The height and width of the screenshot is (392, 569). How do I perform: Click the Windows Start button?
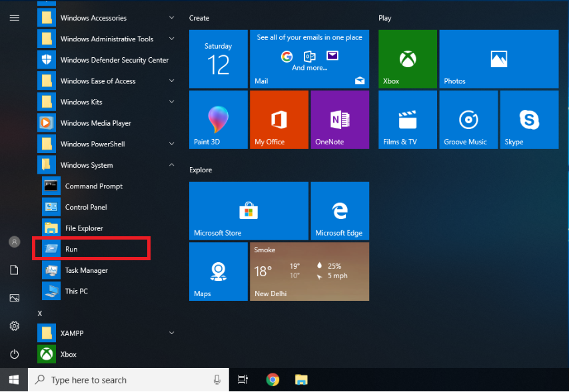pos(14,379)
